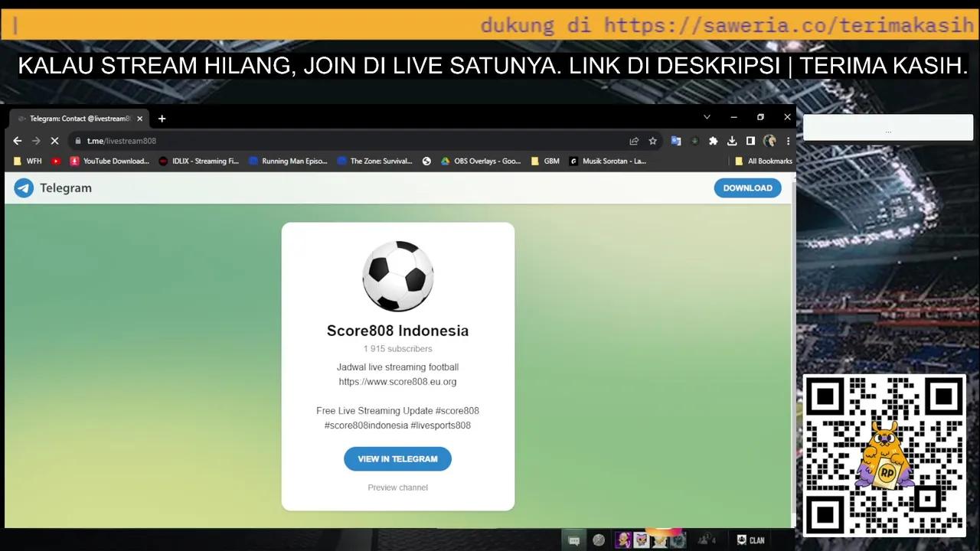Click the Score808 Indonesia channel title
Screen dimensions: 980x551
click(x=398, y=331)
